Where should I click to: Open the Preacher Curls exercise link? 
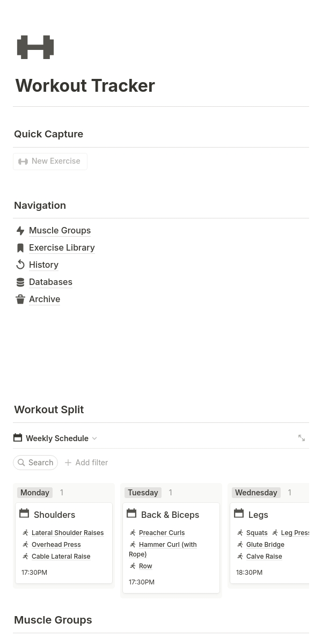coord(162,533)
